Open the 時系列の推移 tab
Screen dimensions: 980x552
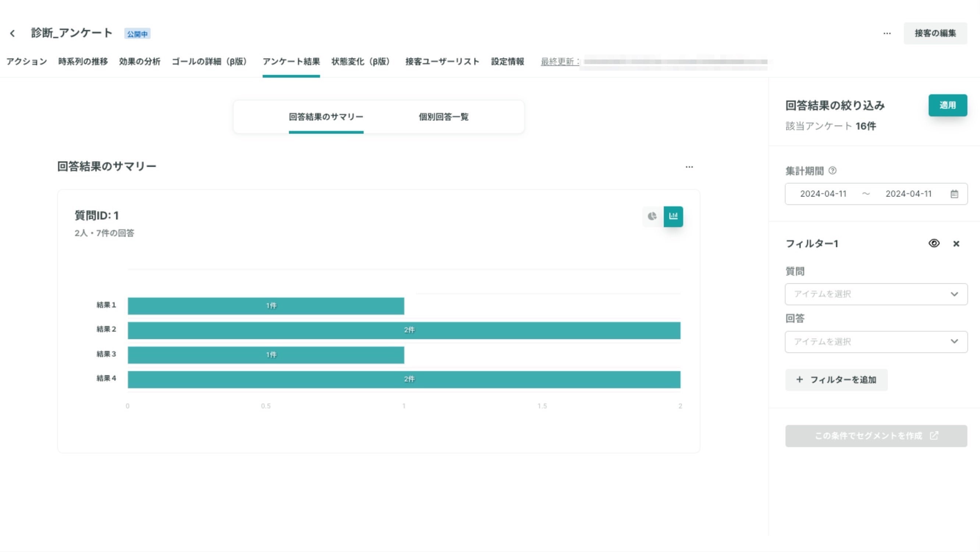click(x=83, y=62)
